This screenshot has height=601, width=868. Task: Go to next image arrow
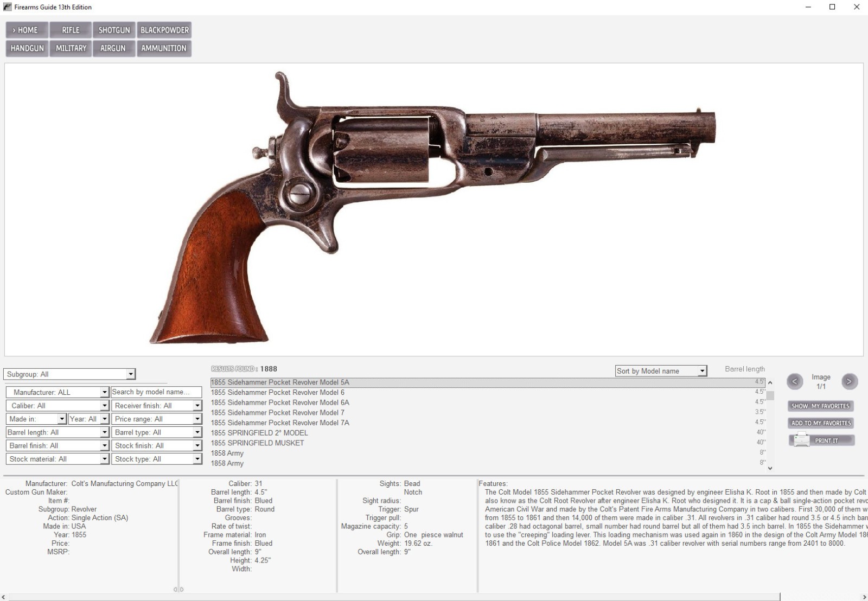tap(850, 381)
